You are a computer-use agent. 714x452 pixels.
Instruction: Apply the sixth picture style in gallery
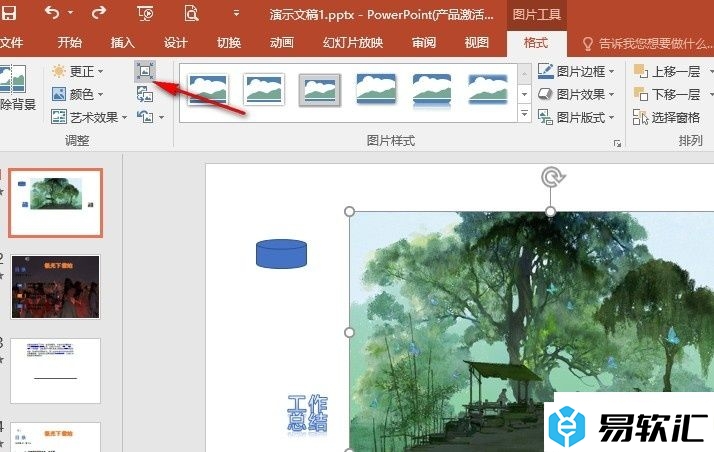pyautogui.click(x=488, y=89)
